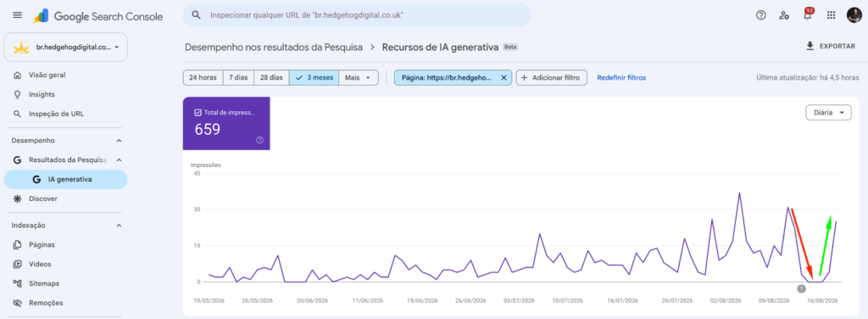
Task: Click Recursos de IA generativa title
Action: coord(441,47)
